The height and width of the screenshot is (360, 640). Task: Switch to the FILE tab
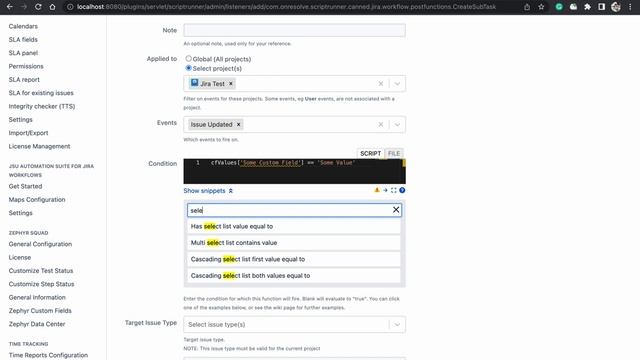[394, 153]
